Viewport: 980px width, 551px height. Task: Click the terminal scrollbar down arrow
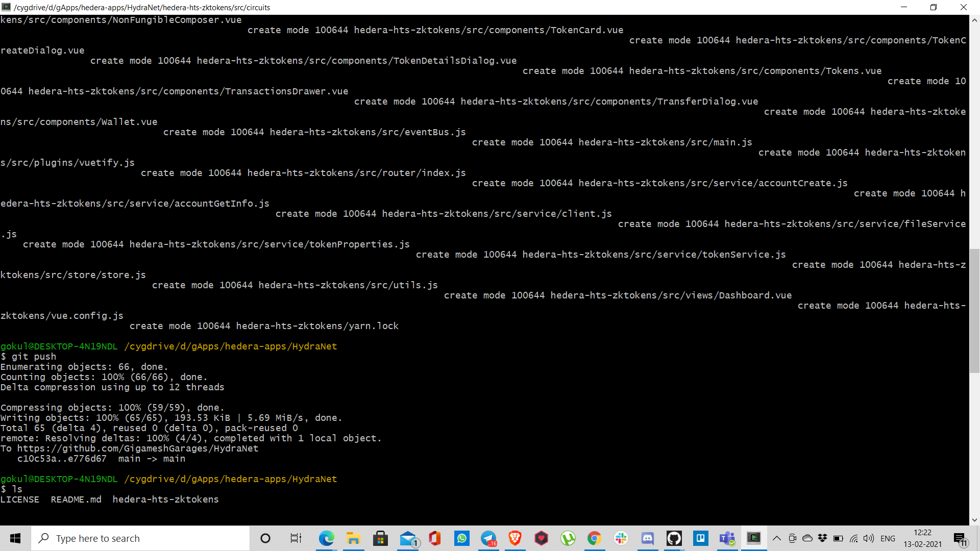[x=974, y=520]
